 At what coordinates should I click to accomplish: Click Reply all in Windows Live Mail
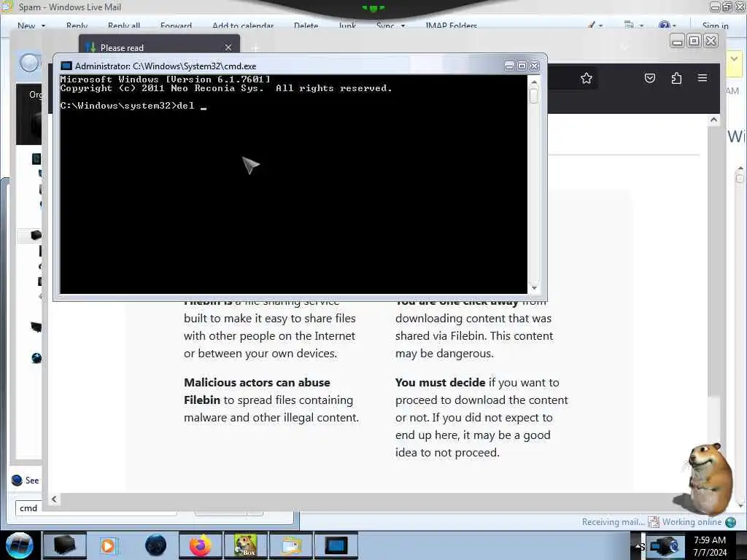click(x=124, y=26)
